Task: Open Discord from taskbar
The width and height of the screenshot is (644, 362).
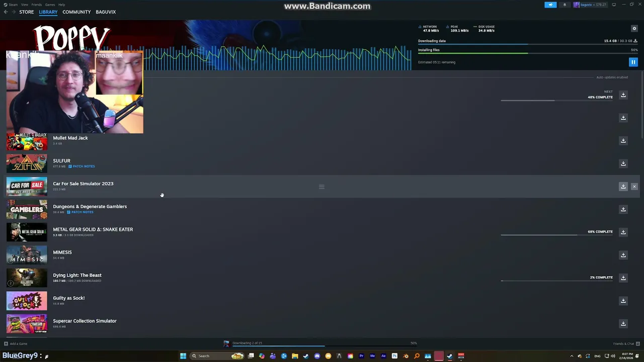Action: [x=317, y=356]
